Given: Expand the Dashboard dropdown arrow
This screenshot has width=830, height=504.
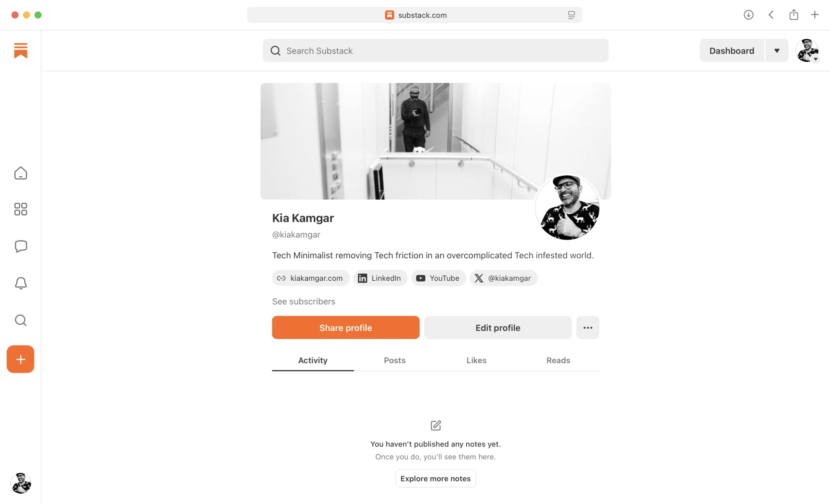Looking at the screenshot, I should click(x=777, y=51).
